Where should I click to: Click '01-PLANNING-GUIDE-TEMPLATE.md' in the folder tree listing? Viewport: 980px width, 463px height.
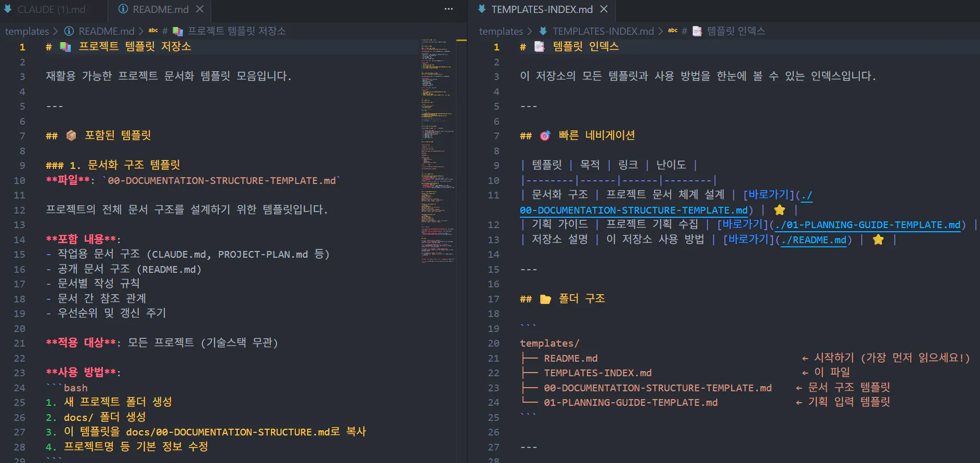[x=631, y=403]
